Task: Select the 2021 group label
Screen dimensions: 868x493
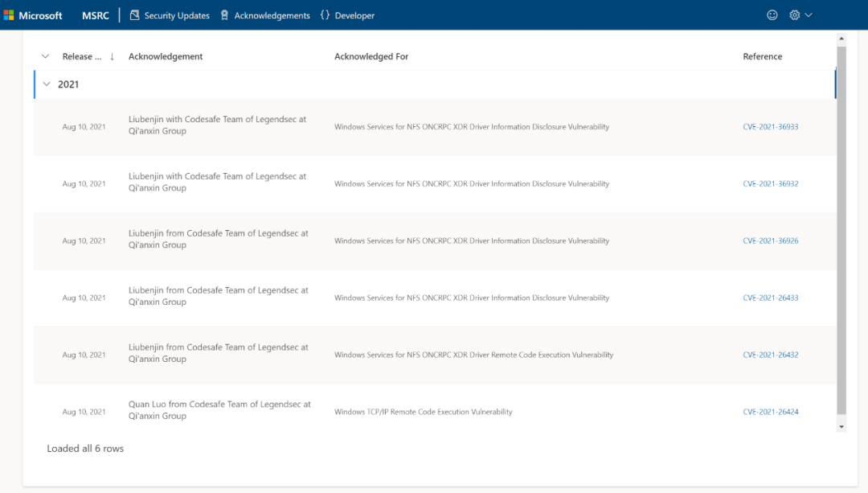Action: (68, 84)
